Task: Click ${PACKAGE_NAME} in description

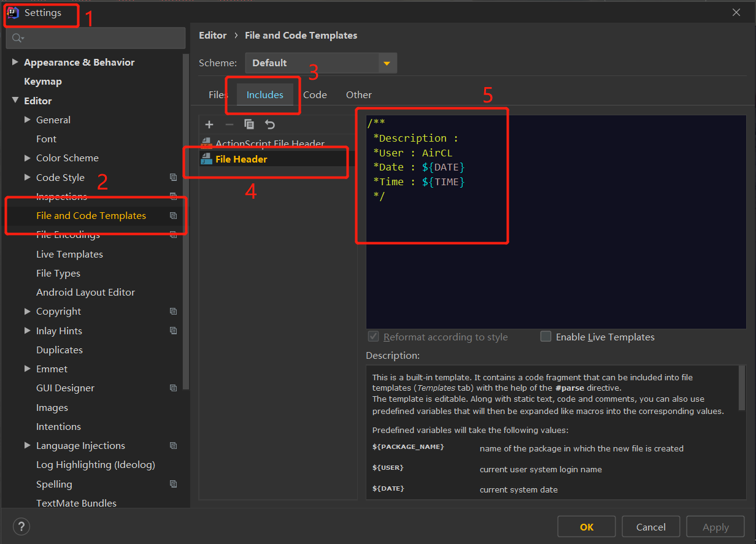Action: pos(407,446)
